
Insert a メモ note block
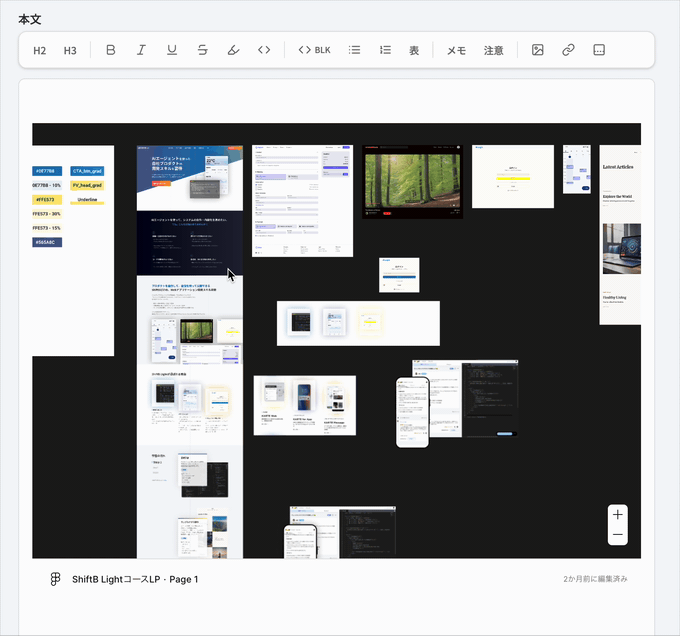456,50
